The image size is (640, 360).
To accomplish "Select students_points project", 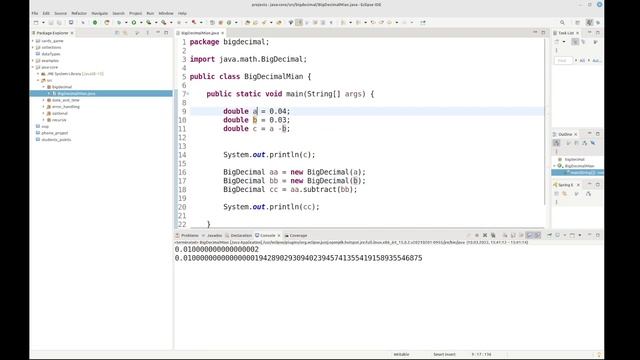I will coord(56,140).
